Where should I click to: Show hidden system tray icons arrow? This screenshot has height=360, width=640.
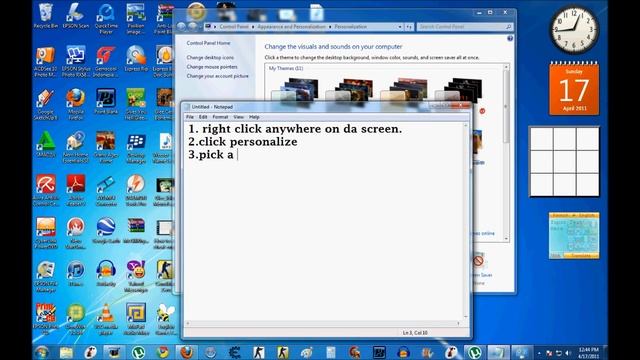539,353
